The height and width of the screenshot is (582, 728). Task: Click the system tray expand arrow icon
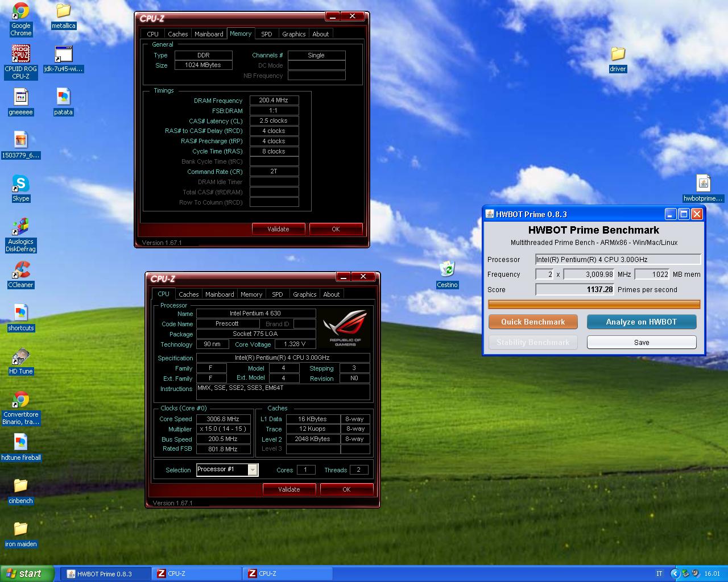(675, 573)
